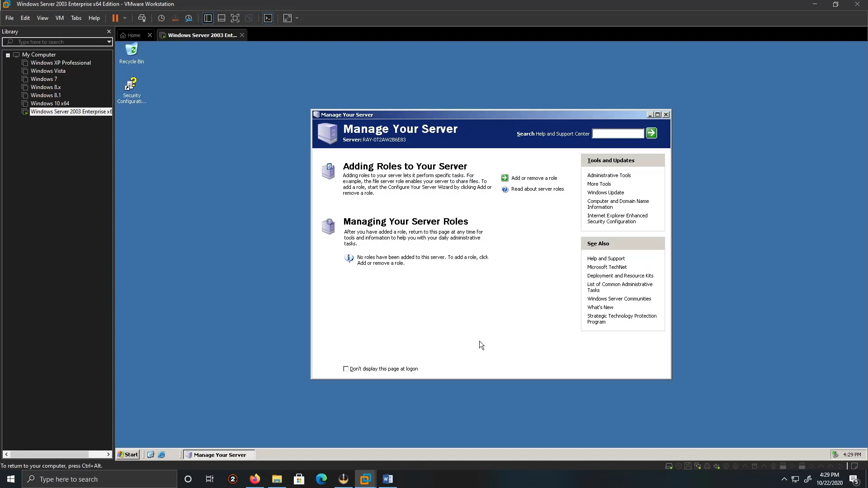
Task: Open Computer and Domain Name Information
Action: tap(618, 204)
